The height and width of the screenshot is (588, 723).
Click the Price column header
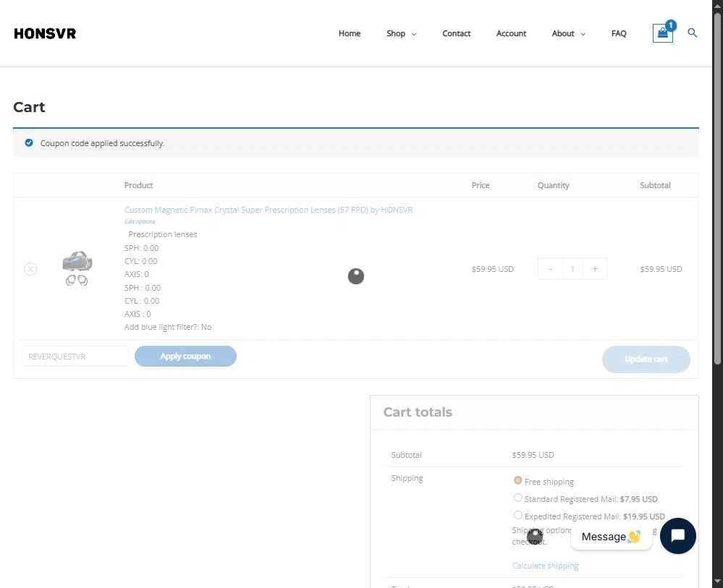(481, 185)
